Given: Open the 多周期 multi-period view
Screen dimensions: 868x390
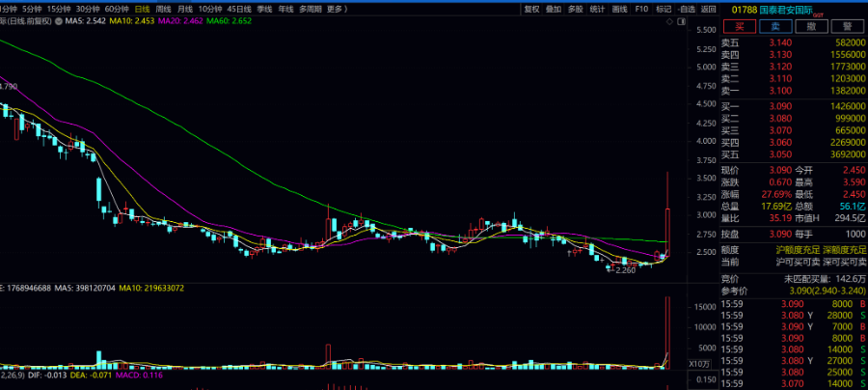Looking at the screenshot, I should pos(310,9).
